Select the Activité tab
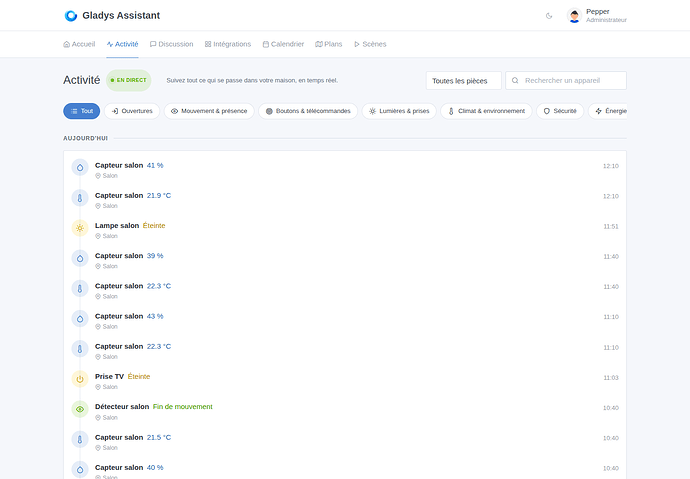 (122, 44)
